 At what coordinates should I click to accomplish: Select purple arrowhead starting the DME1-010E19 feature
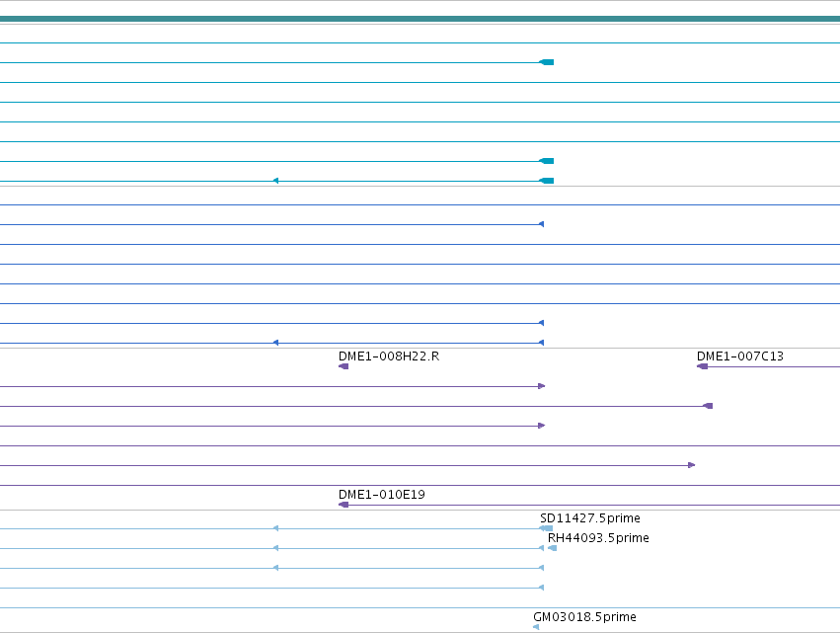coord(344,505)
